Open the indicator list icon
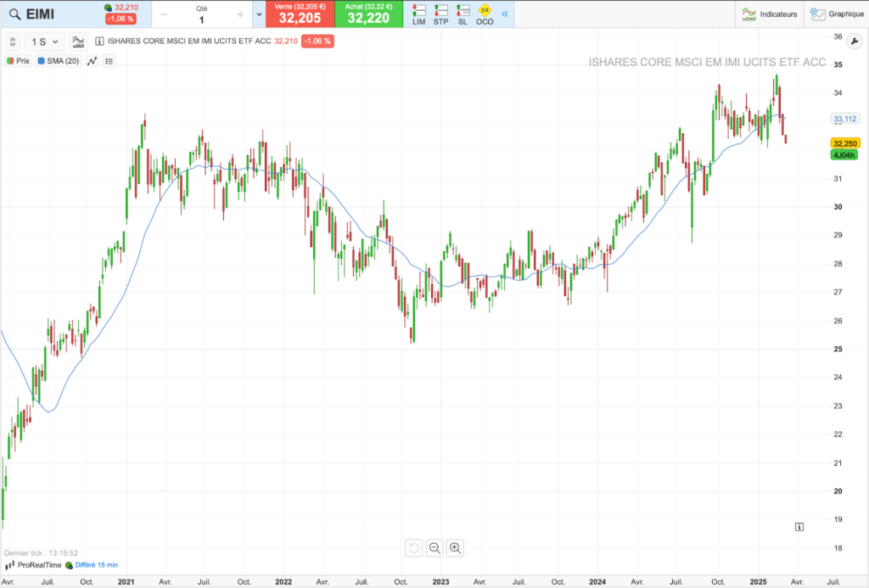 pos(109,61)
